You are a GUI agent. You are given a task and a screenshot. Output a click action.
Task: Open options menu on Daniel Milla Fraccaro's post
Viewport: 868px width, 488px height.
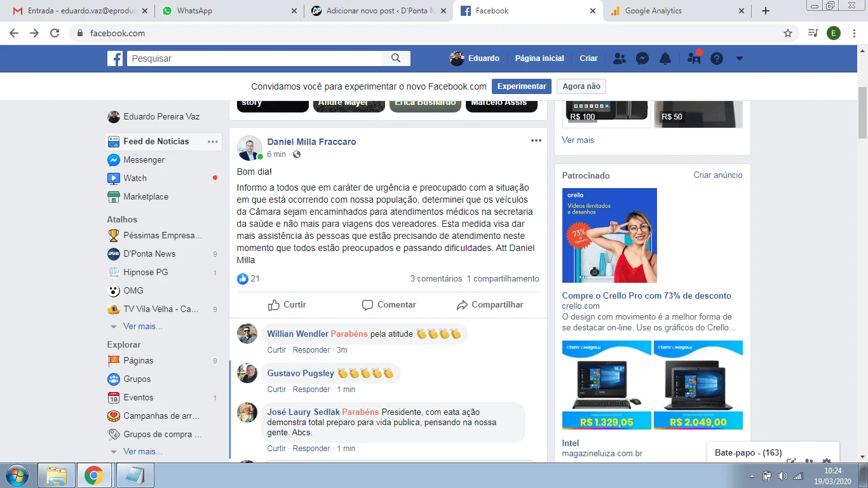pyautogui.click(x=536, y=141)
